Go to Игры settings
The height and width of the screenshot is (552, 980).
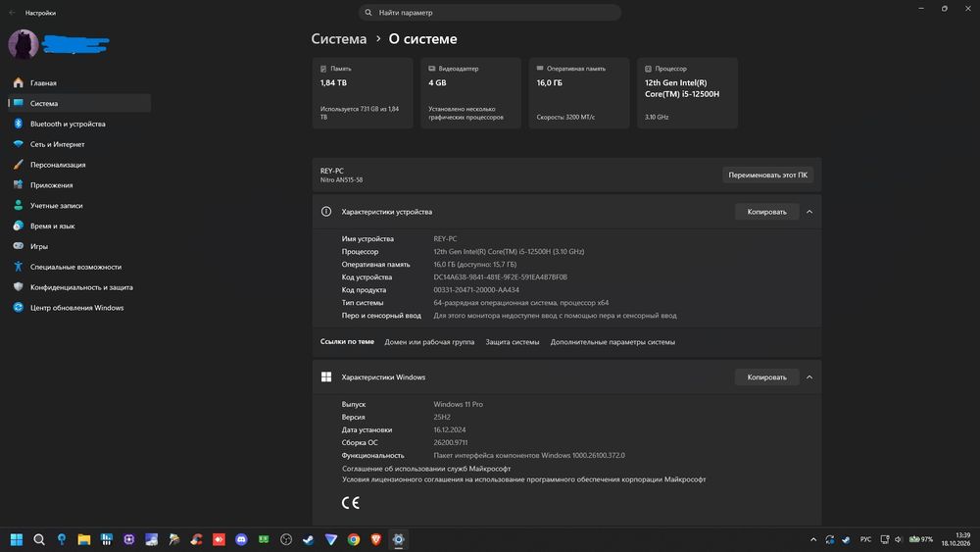[x=79, y=246]
